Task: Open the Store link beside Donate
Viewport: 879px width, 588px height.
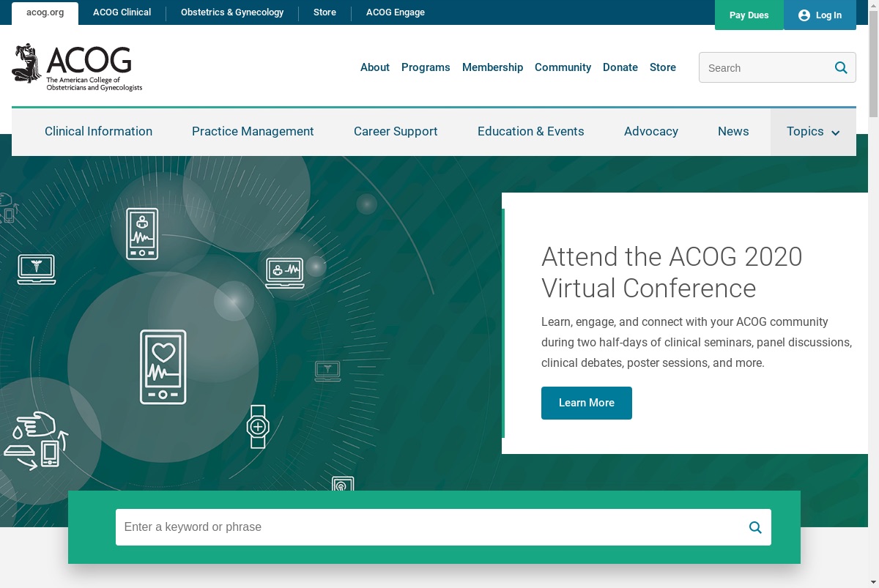Action: coord(663,67)
